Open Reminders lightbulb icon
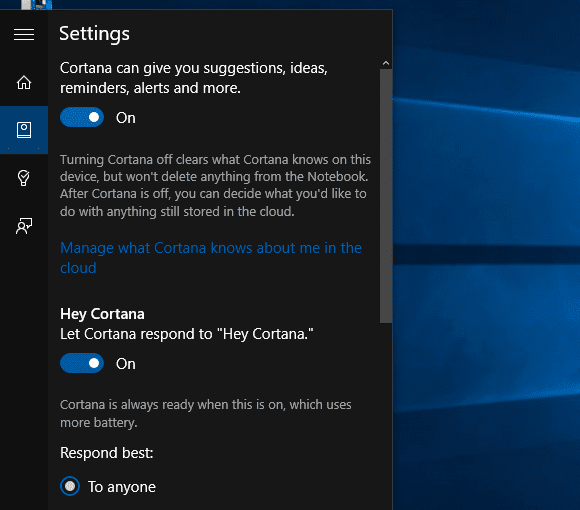580x510 pixels. pos(24,178)
